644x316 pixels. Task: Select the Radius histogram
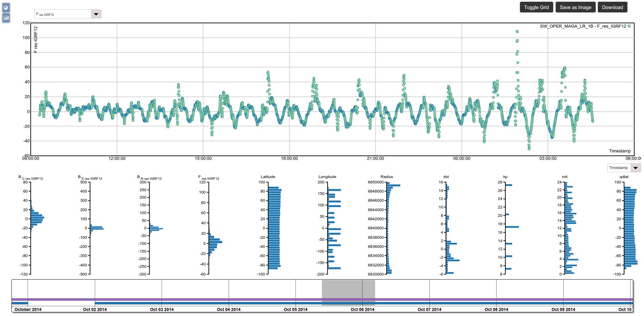click(385, 225)
